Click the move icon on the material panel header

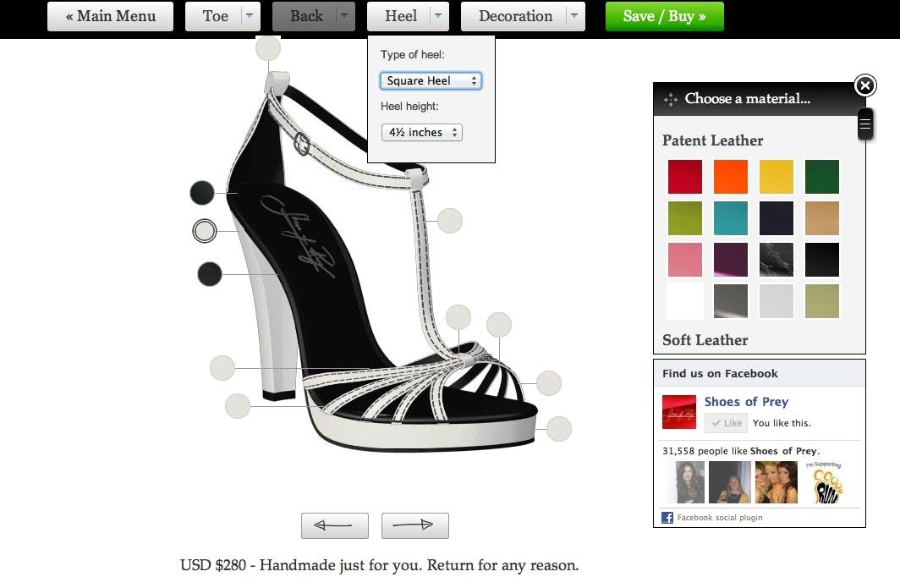[x=671, y=99]
